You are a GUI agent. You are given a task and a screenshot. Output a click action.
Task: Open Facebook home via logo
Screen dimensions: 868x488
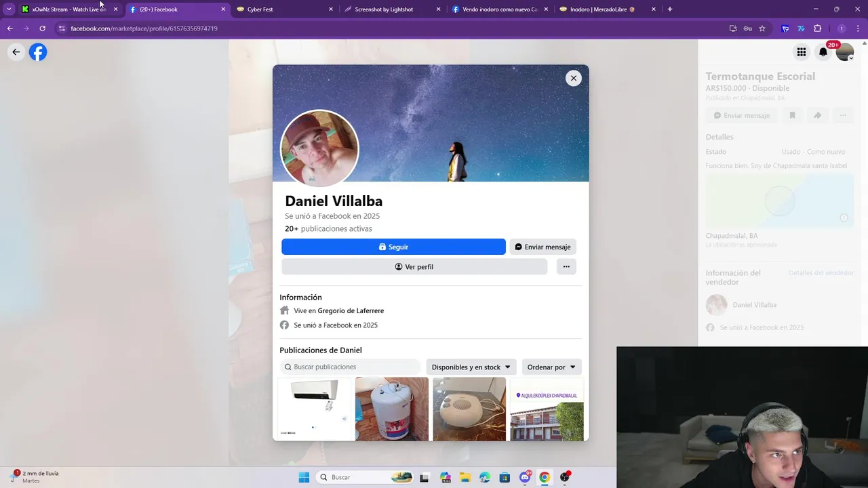coord(38,52)
